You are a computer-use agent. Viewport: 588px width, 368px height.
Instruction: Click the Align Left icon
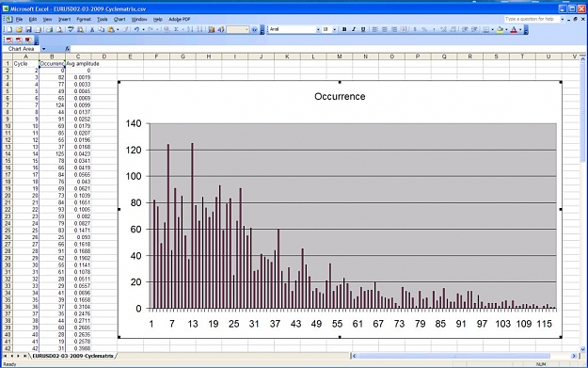[374, 29]
